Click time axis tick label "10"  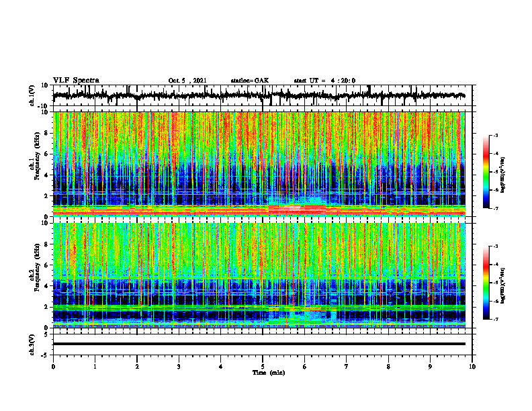point(472,367)
